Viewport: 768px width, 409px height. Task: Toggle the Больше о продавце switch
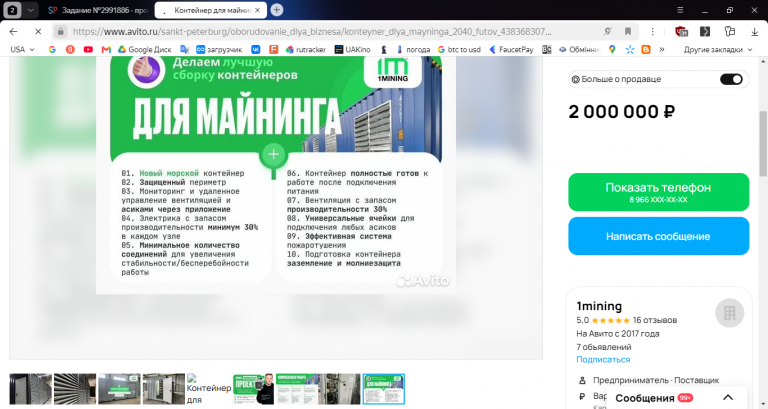coord(731,79)
